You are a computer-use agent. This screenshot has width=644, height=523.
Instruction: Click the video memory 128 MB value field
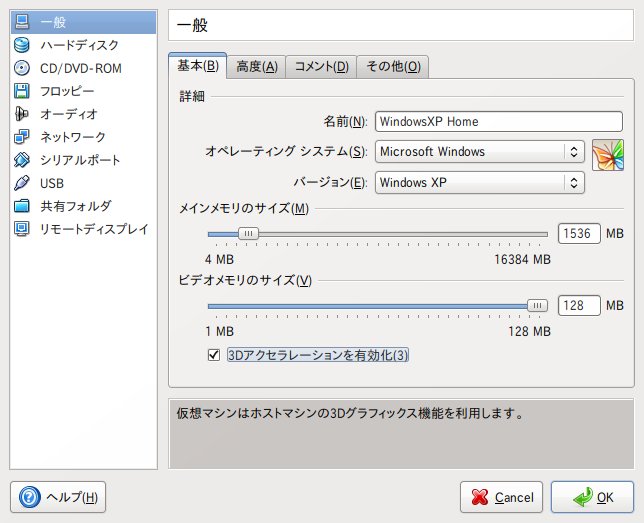point(579,305)
